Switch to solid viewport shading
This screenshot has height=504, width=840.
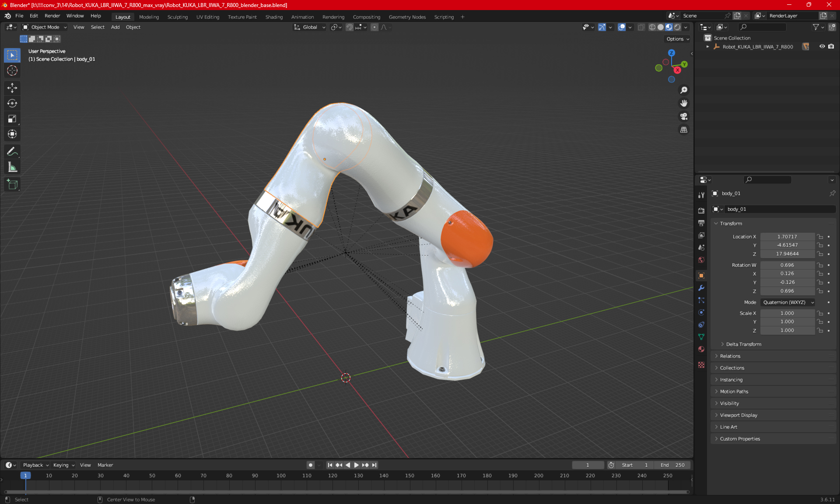click(661, 27)
